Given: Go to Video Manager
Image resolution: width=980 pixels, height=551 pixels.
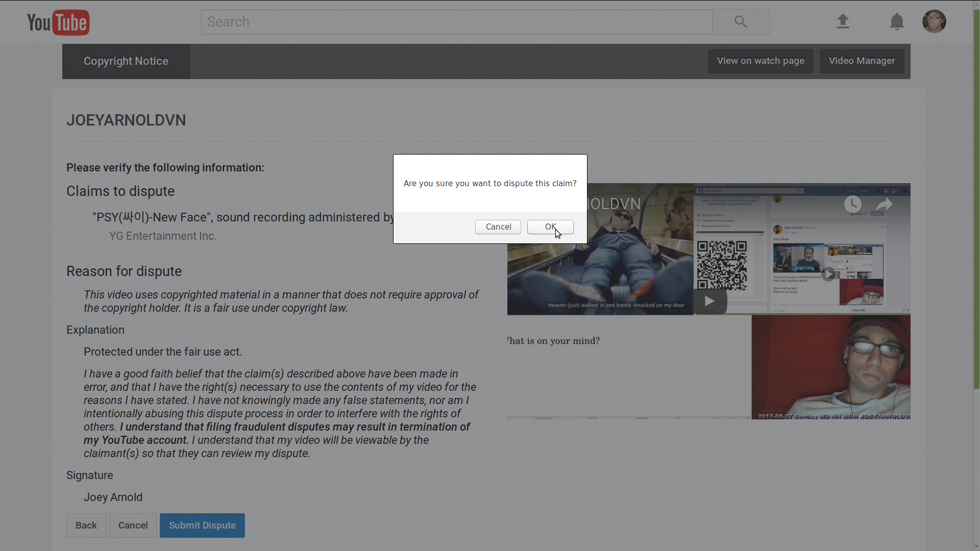Looking at the screenshot, I should click(862, 61).
